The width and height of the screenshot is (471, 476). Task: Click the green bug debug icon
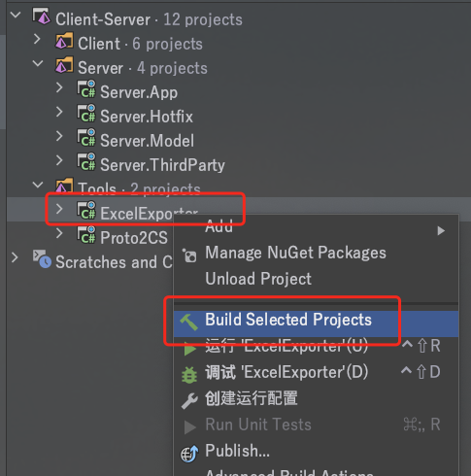[x=189, y=375]
